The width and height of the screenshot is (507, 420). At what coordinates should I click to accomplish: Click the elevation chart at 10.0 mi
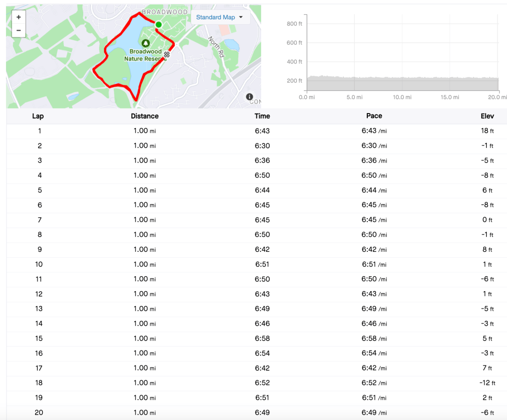click(x=401, y=79)
